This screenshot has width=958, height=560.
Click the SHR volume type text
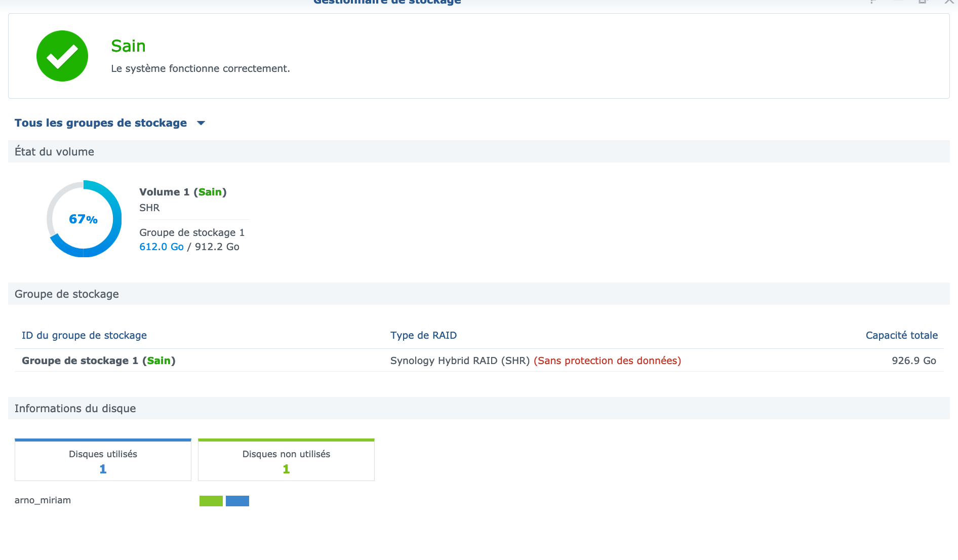point(149,208)
